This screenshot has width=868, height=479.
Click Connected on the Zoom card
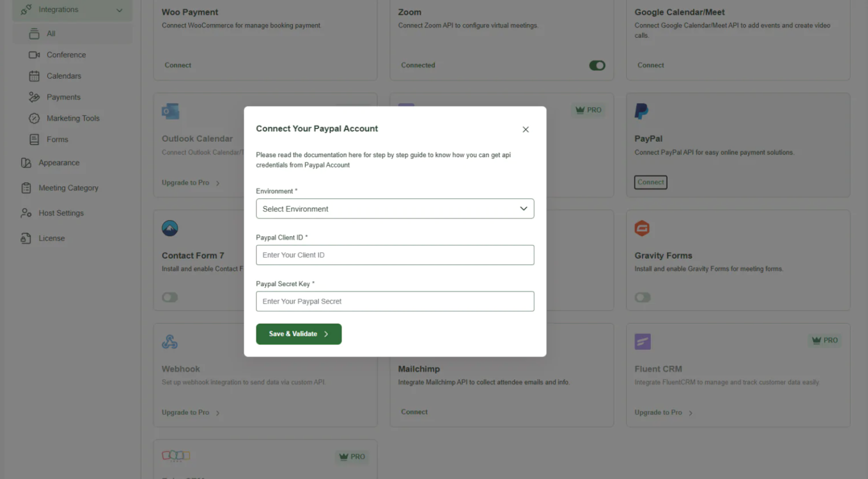coord(418,65)
